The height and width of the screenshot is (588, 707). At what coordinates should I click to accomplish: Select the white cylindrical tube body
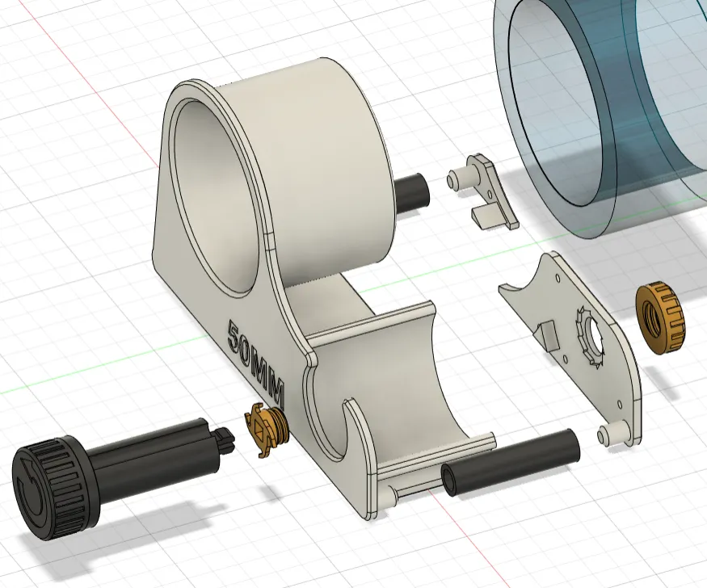316,166
